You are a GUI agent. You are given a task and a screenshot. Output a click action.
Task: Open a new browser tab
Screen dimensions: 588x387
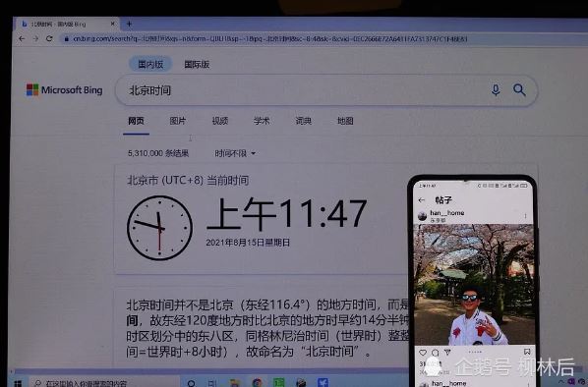tap(129, 24)
